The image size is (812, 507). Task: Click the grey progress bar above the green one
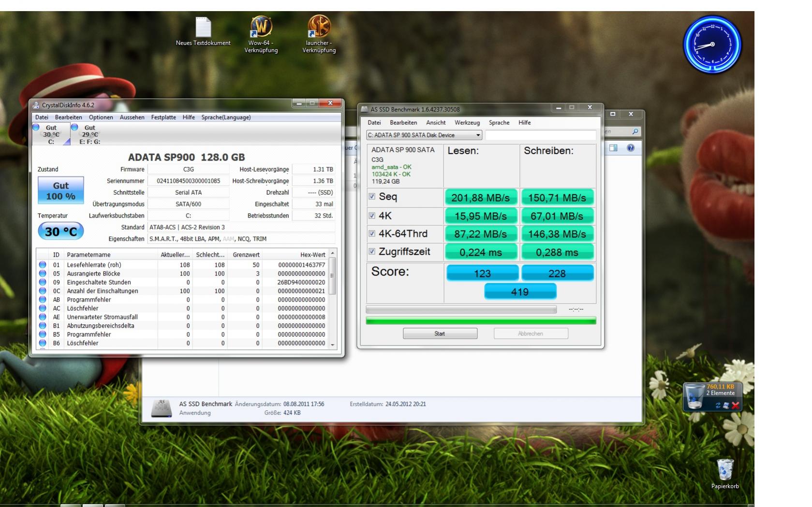pos(461,309)
